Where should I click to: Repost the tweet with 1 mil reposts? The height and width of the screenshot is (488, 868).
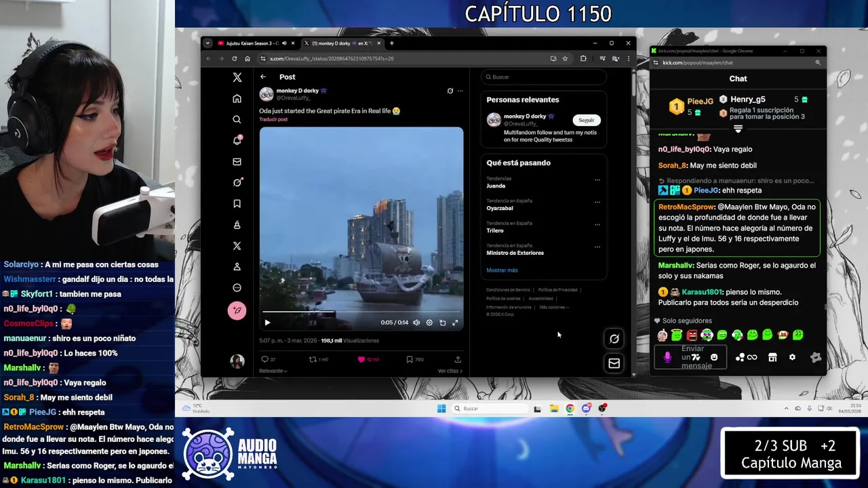pos(319,359)
